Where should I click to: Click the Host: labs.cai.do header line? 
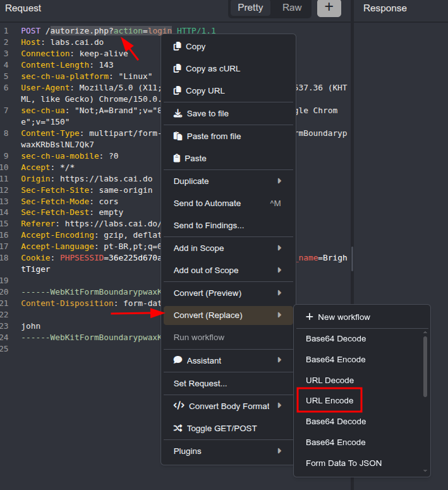pyautogui.click(x=62, y=42)
